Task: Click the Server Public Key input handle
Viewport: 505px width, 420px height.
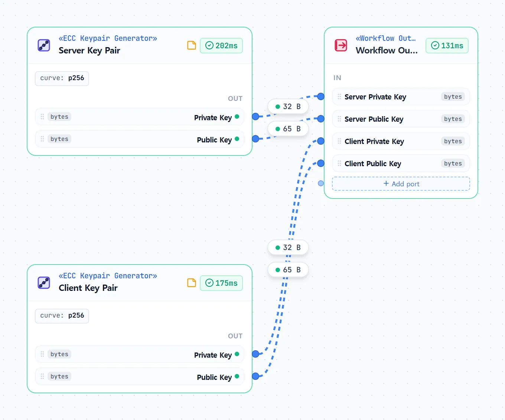Action: coord(321,119)
